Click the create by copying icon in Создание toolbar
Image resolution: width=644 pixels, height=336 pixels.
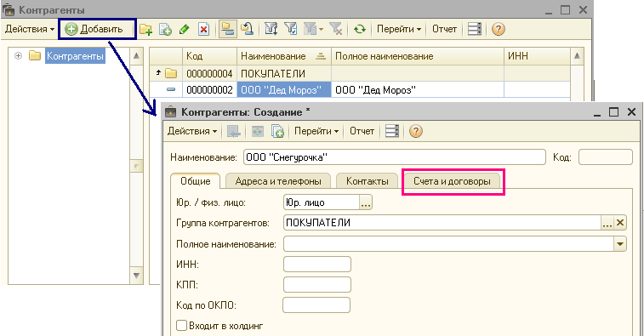(277, 132)
